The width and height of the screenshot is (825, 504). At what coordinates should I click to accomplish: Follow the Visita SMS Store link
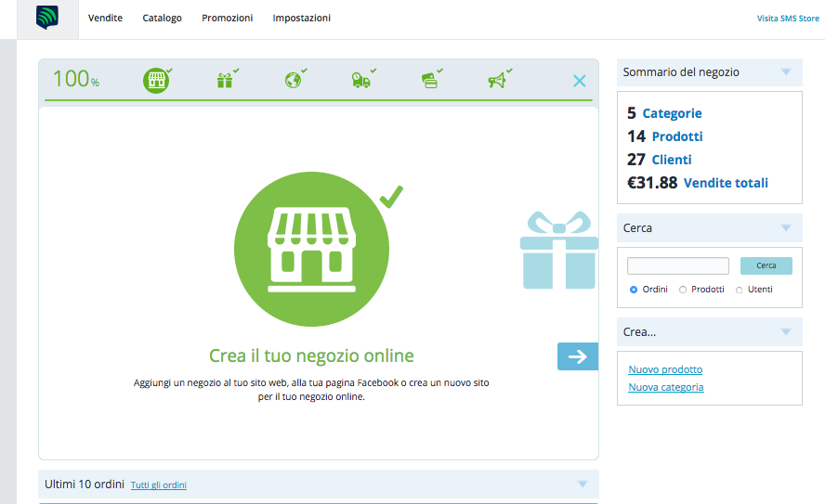pyautogui.click(x=788, y=19)
